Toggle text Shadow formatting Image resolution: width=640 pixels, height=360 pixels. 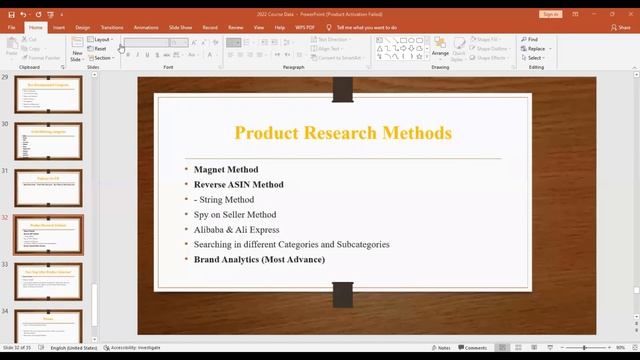[x=157, y=55]
